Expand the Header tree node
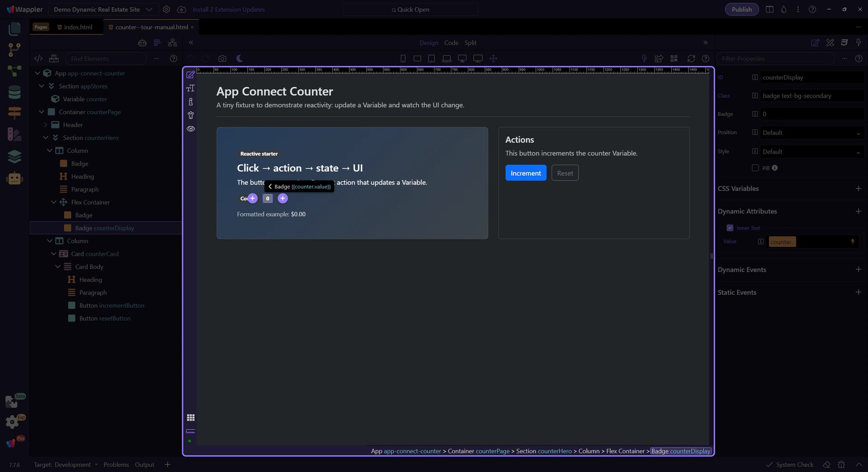The height and width of the screenshot is (472, 868). (x=46, y=125)
